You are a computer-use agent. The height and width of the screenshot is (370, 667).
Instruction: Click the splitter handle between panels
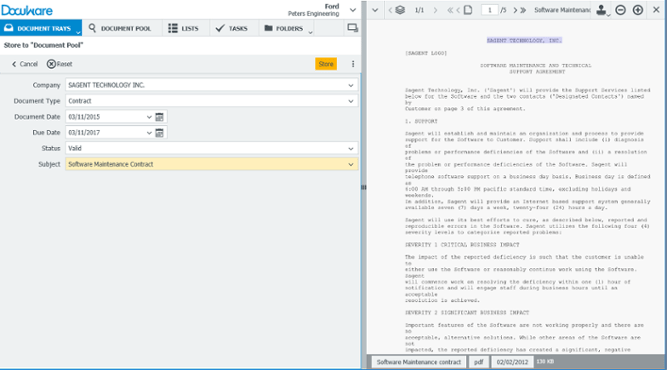[364, 187]
